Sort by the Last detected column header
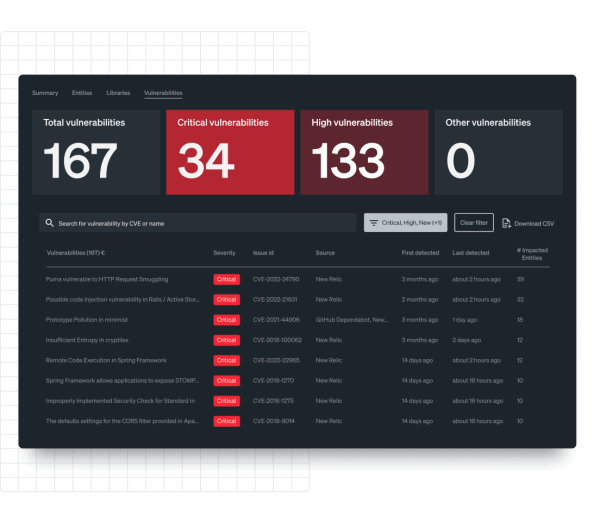The height and width of the screenshot is (522, 600). (x=471, y=253)
